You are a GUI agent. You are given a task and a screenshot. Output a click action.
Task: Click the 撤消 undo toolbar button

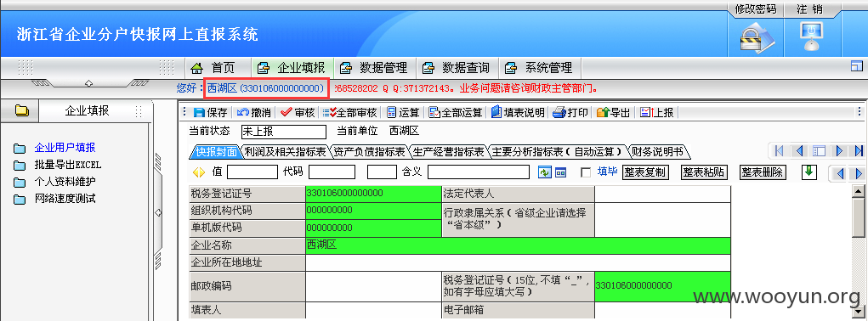(x=254, y=113)
